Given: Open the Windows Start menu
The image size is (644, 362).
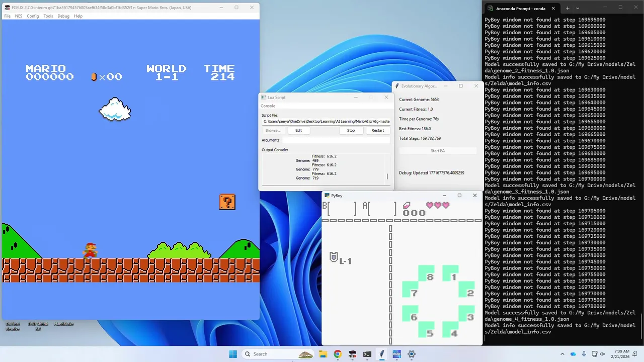Looking at the screenshot, I should coord(233,354).
